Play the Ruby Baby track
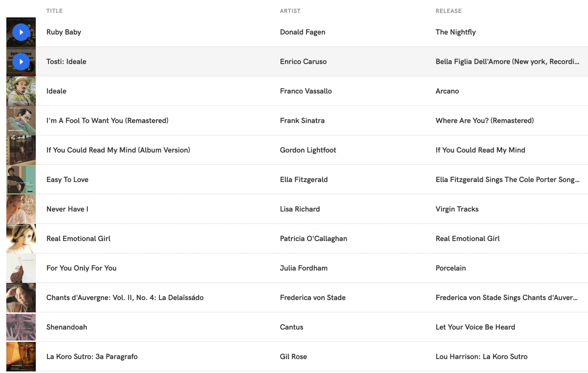Viewport: 588px width, 373px height. (x=21, y=32)
